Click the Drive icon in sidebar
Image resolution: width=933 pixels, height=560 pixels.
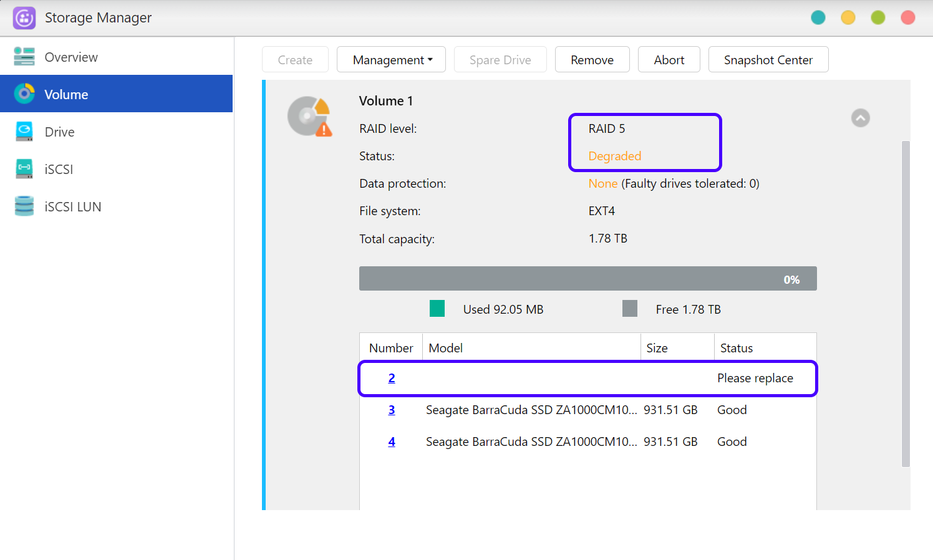[24, 132]
